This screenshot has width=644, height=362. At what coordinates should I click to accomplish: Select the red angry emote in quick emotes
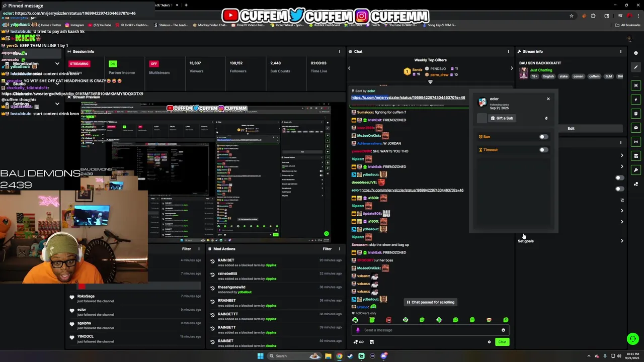click(389, 320)
